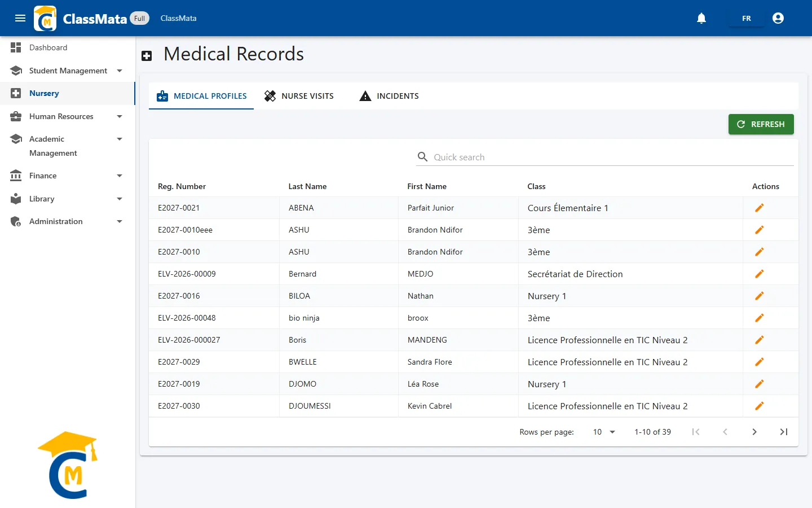Open the user account profile icon
The height and width of the screenshot is (508, 812).
click(x=778, y=18)
